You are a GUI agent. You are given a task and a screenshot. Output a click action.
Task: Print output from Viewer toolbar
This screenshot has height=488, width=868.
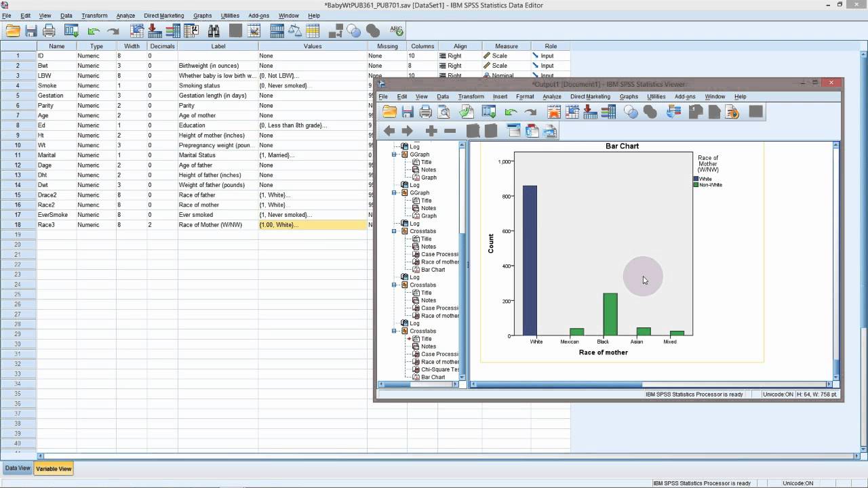point(425,112)
